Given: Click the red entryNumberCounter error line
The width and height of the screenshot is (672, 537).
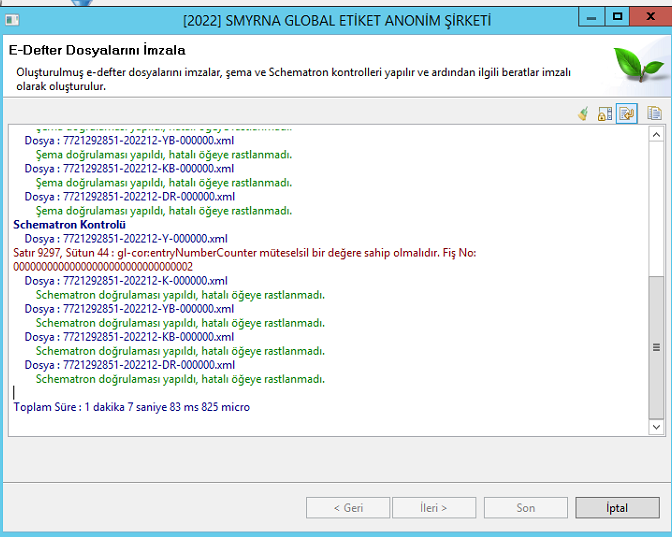Looking at the screenshot, I should coord(244,253).
